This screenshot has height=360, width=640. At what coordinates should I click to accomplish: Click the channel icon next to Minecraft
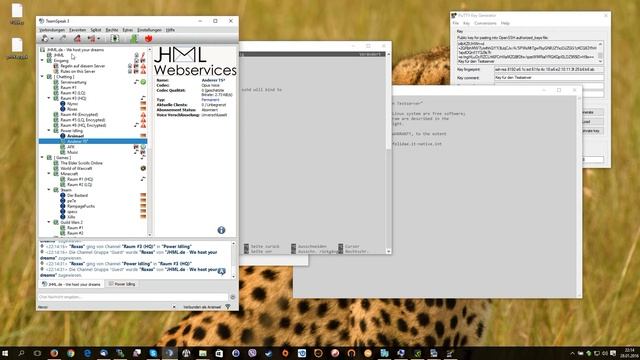56,174
